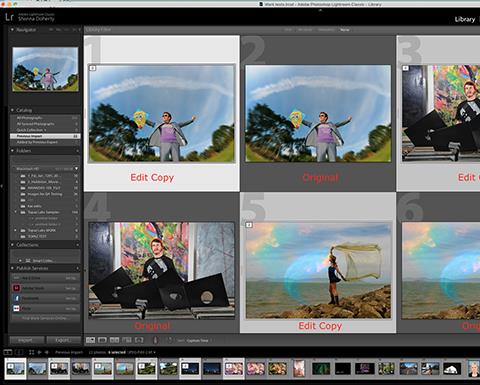Hide the top module panel arrow
Screen dimensions: 480x385
coord(320,10)
